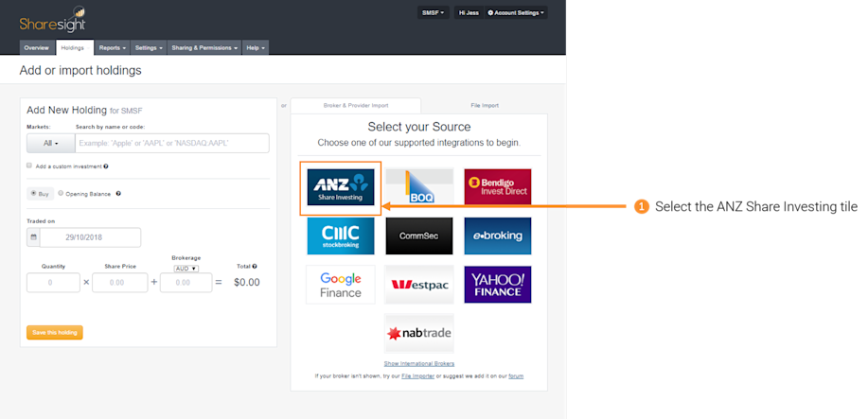Image resolution: width=868 pixels, height=419 pixels.
Task: Choose the Westpac tile
Action: pos(419,285)
